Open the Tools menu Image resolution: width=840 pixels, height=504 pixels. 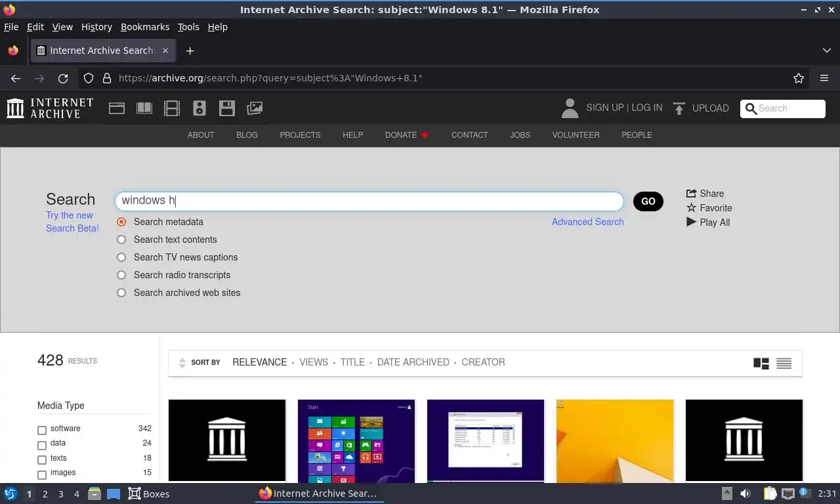click(x=188, y=27)
